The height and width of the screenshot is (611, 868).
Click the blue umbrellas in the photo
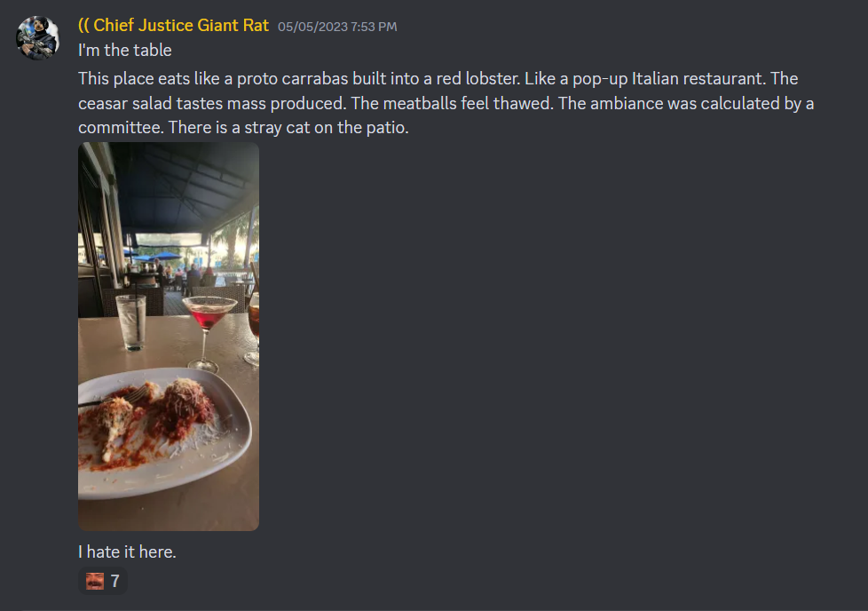[153, 257]
